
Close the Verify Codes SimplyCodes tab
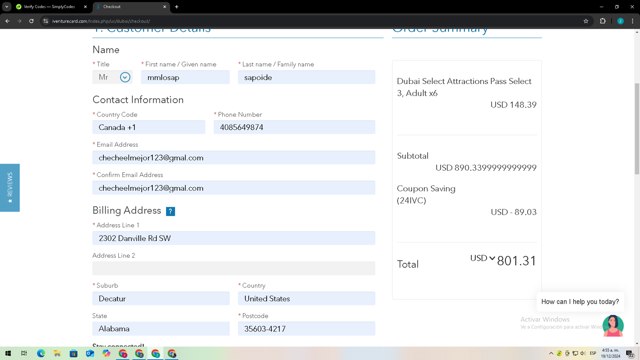click(x=85, y=7)
